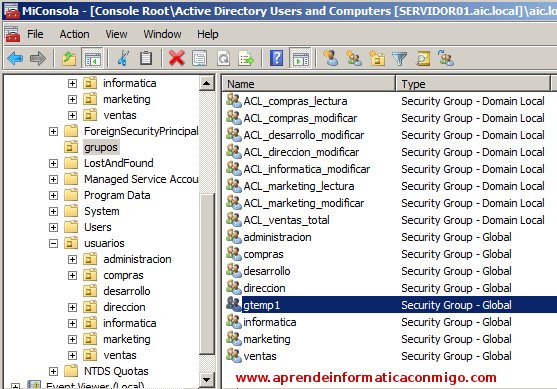Click the console icon beside File menu
This screenshot has height=389, width=557.
(x=13, y=34)
